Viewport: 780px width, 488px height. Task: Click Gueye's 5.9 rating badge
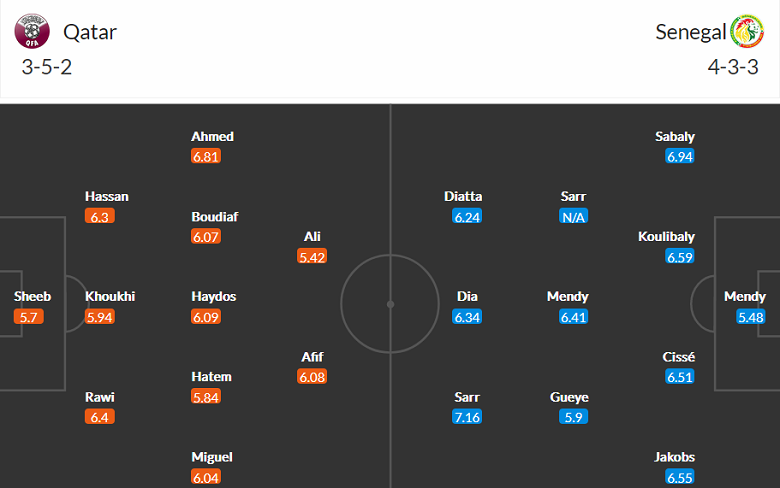(574, 417)
